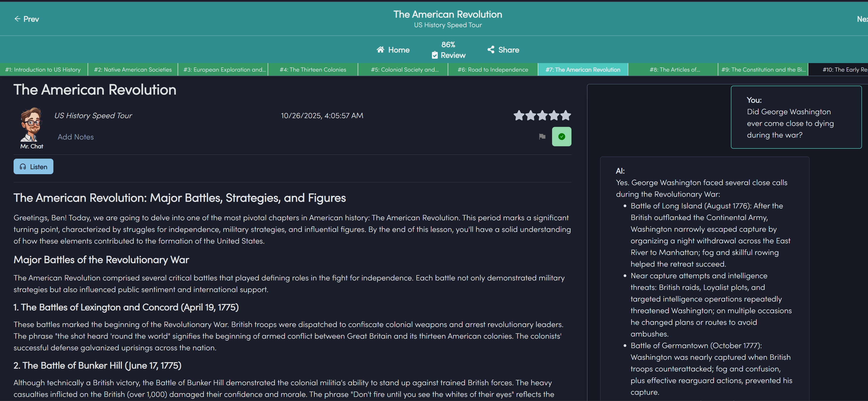868x401 pixels.
Task: Click the Home house icon
Action: click(x=380, y=49)
